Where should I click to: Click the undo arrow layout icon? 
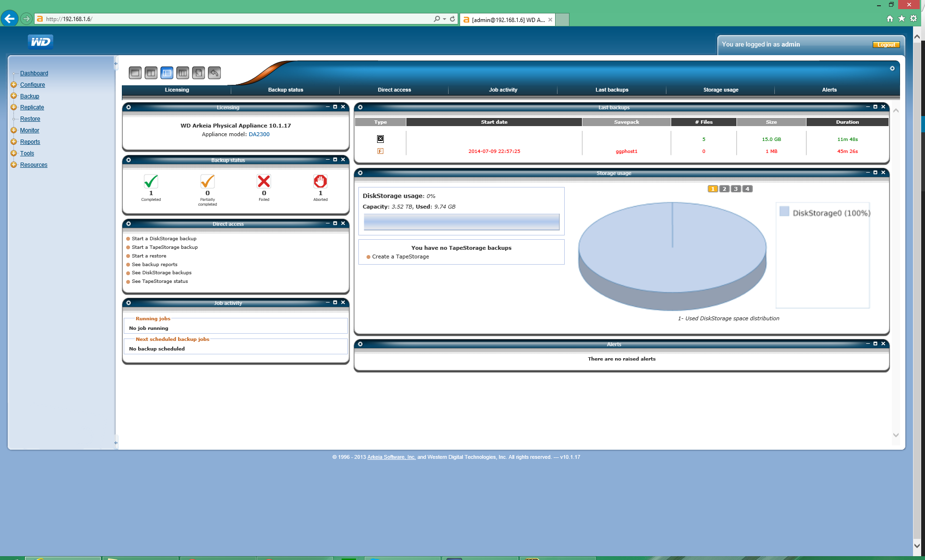point(214,73)
